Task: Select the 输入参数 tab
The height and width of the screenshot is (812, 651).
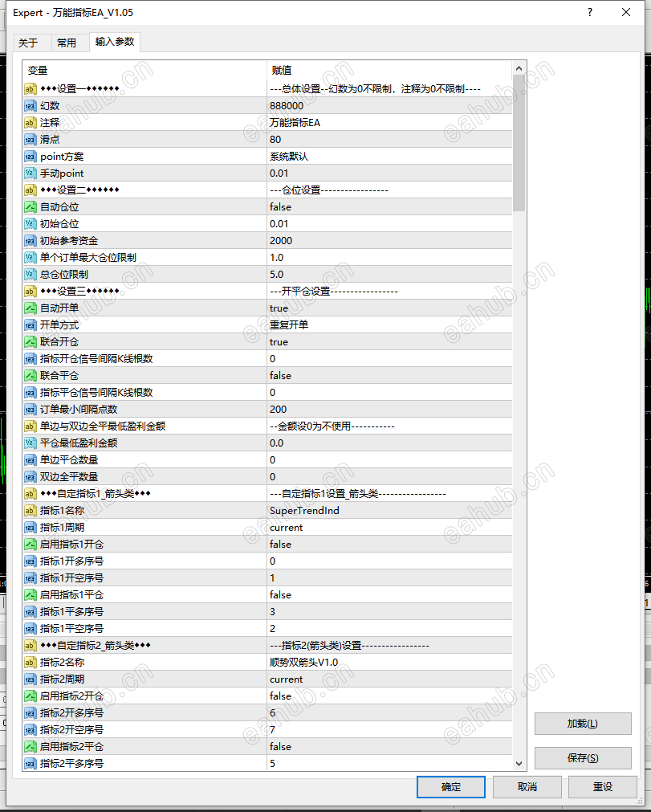Action: click(x=114, y=42)
